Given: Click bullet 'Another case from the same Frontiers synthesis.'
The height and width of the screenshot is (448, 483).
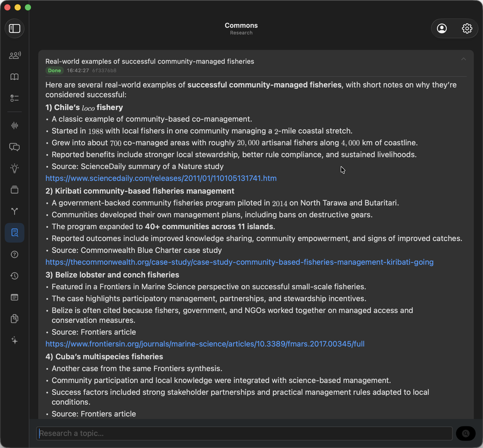Looking at the screenshot, I should click(137, 368).
